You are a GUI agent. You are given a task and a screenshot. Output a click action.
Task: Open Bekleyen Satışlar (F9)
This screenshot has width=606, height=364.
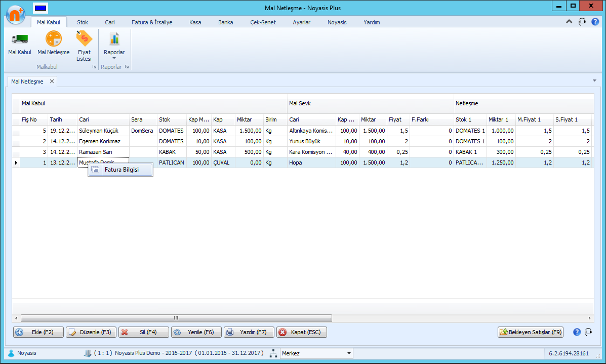tap(530, 332)
